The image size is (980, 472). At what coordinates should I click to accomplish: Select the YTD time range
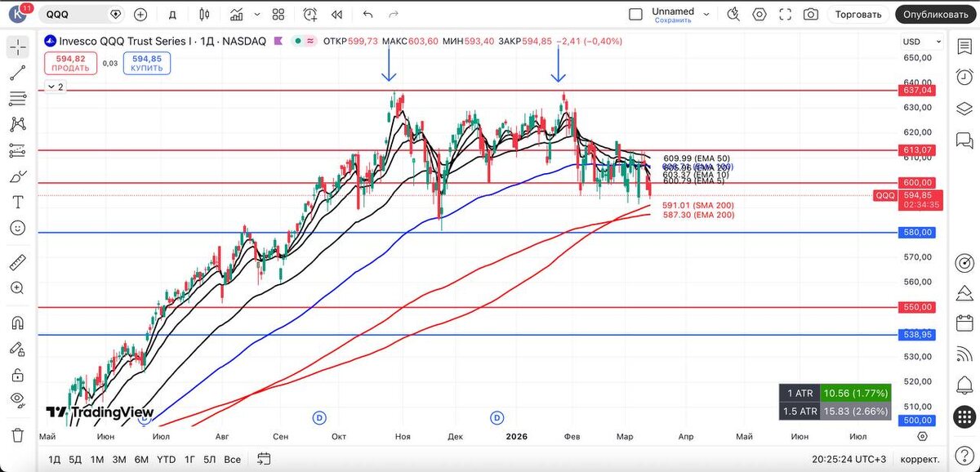coord(166,459)
